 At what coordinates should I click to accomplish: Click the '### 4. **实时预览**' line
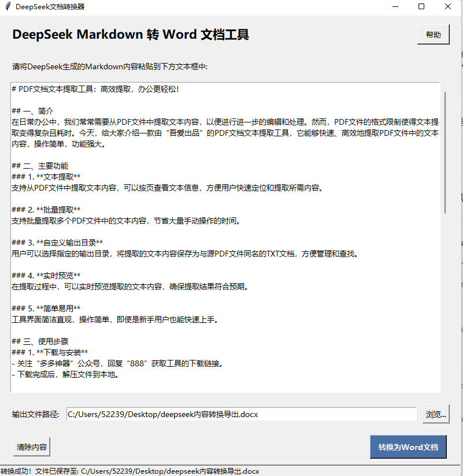[46, 276]
